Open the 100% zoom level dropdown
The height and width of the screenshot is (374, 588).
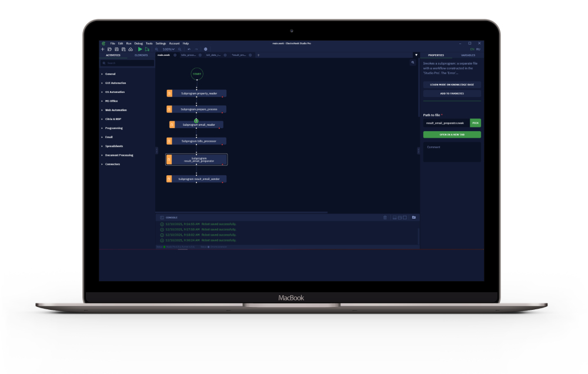click(168, 49)
